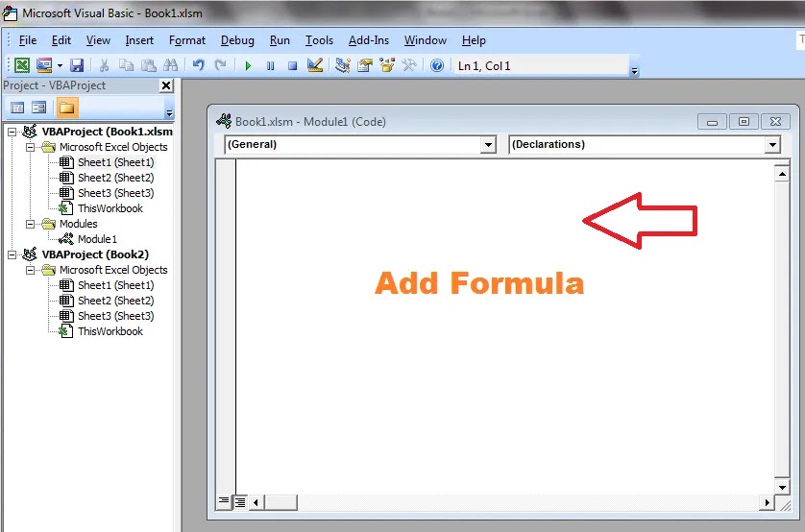
Task: Open the Help menu
Action: click(474, 40)
